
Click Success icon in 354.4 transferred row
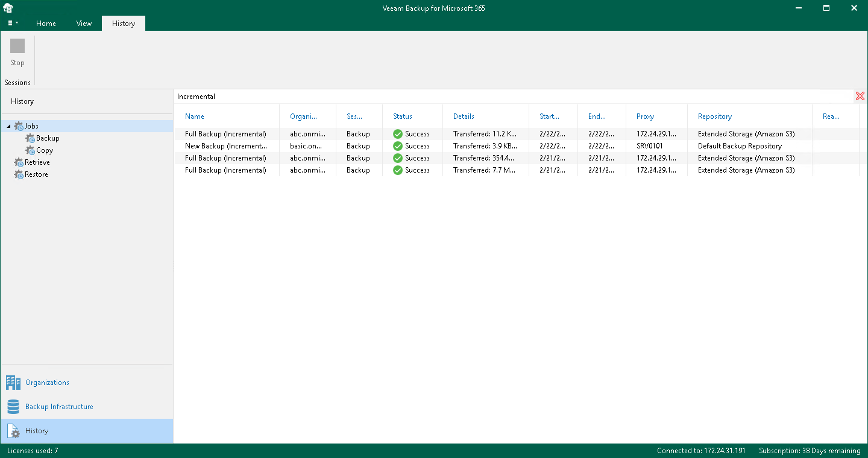[x=398, y=158]
